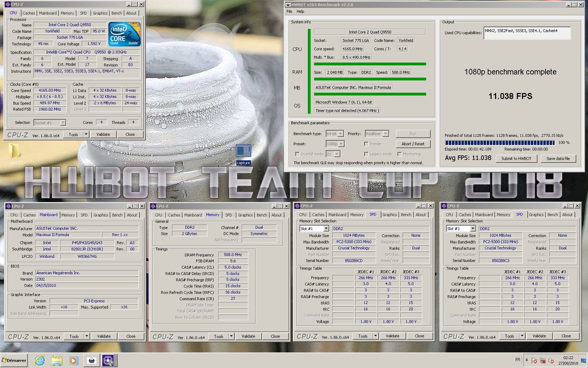Select Graphics tab in Memory CPU-Z window
The image size is (588, 368).
245,215
